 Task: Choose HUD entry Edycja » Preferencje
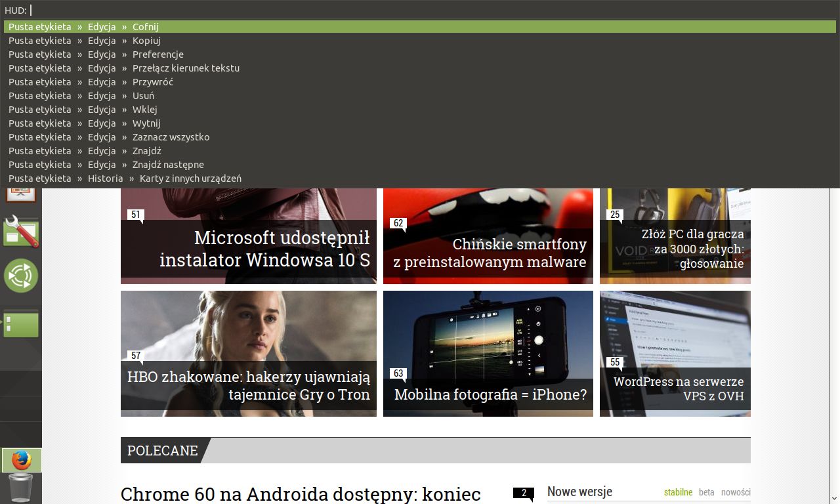click(x=420, y=54)
